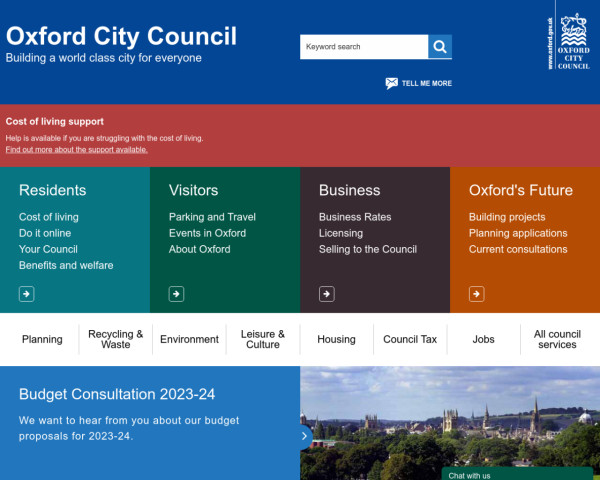Go to Business Rates page
The height and width of the screenshot is (480, 600).
[355, 217]
